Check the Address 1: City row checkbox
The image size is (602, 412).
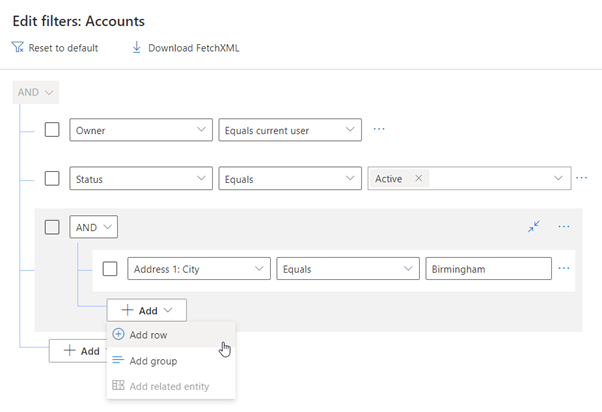[110, 268]
